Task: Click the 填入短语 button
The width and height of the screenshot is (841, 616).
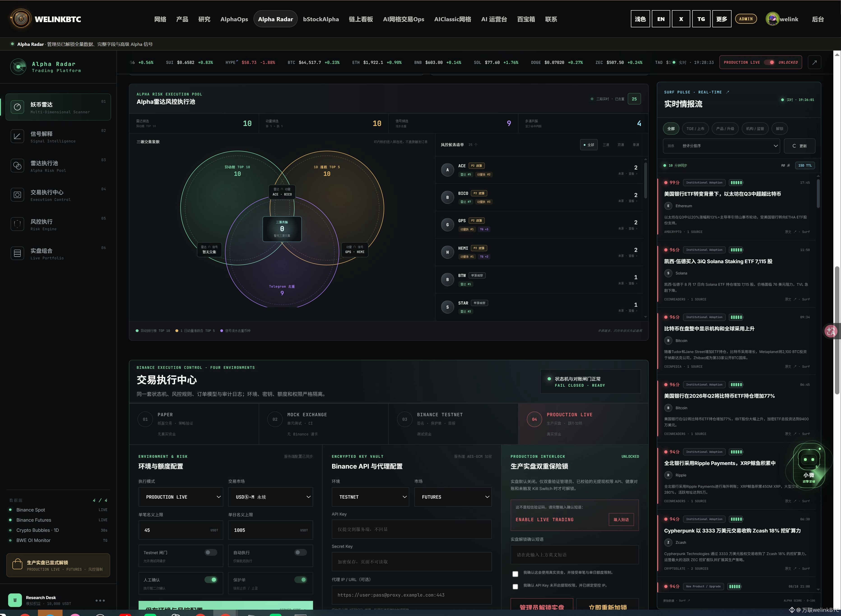Action: click(621, 519)
